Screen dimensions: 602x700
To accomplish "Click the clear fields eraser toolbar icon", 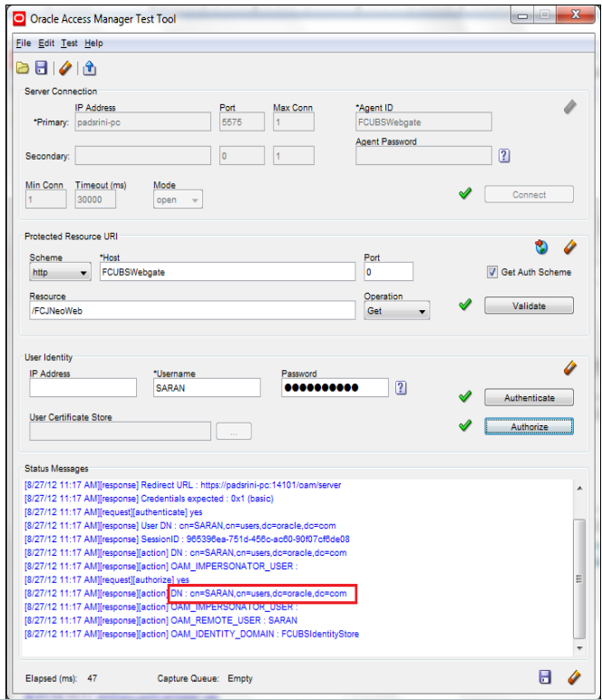I will (65, 68).
